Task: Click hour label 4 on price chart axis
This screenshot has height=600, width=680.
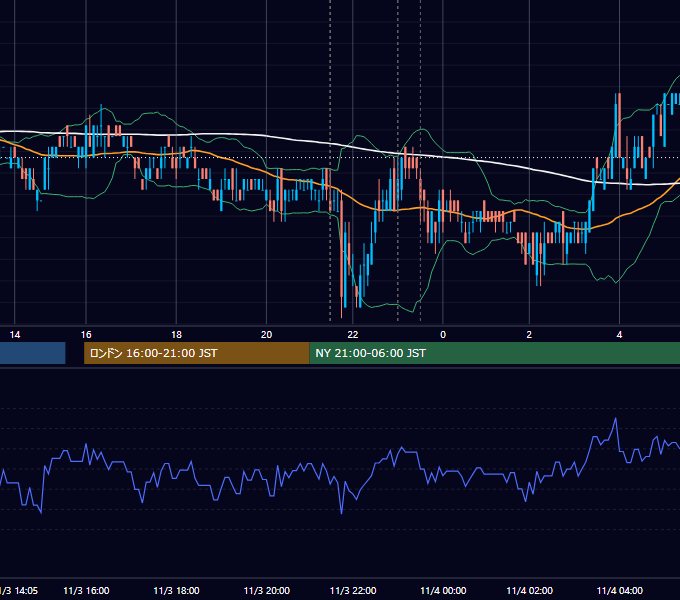Action: (619, 335)
